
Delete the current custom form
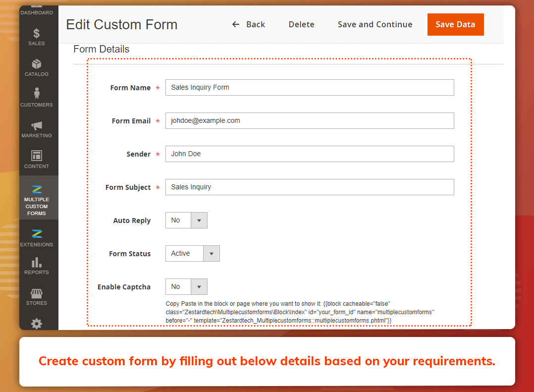(301, 24)
